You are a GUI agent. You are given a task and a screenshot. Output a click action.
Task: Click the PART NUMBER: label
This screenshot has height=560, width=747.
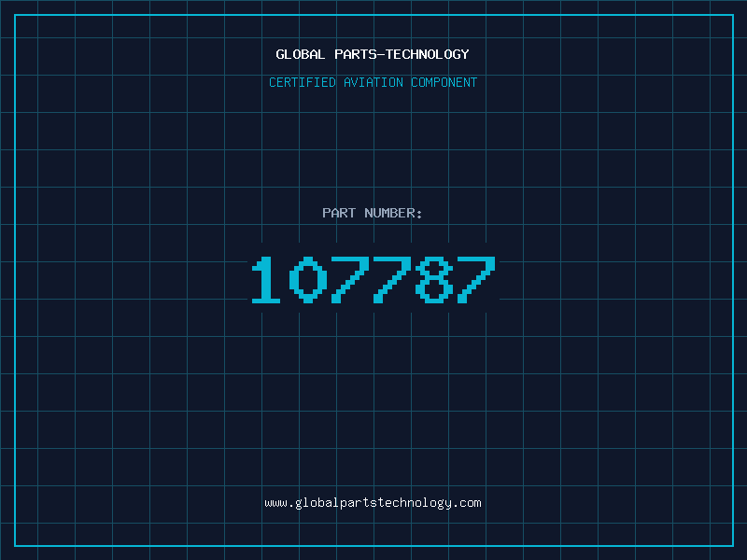click(x=373, y=213)
